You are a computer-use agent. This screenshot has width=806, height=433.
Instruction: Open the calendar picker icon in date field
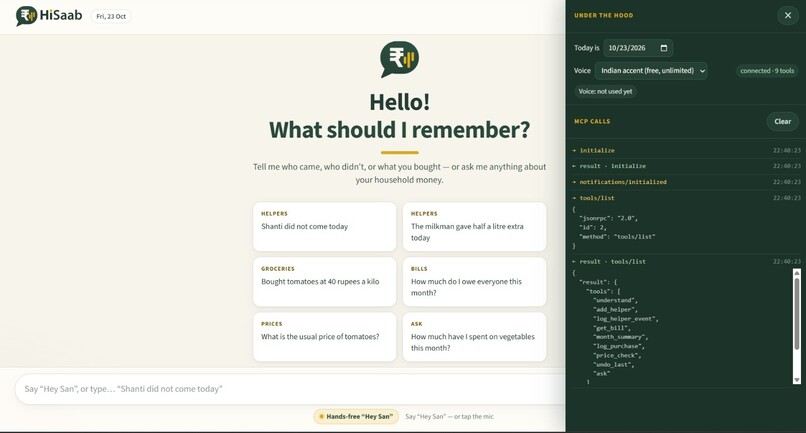(664, 48)
